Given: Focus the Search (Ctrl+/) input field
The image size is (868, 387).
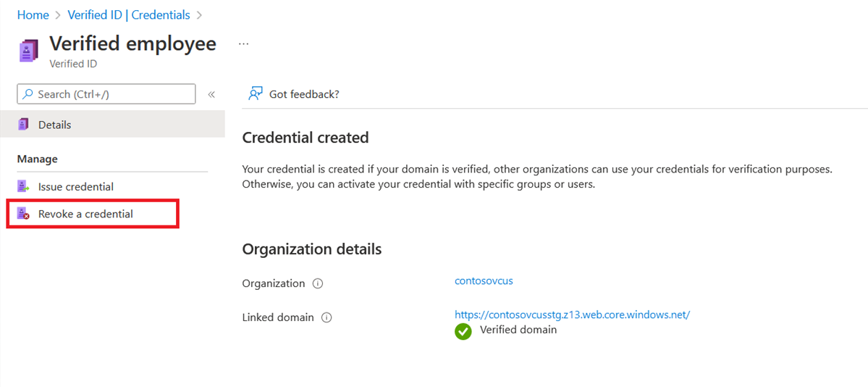Looking at the screenshot, I should [x=106, y=94].
